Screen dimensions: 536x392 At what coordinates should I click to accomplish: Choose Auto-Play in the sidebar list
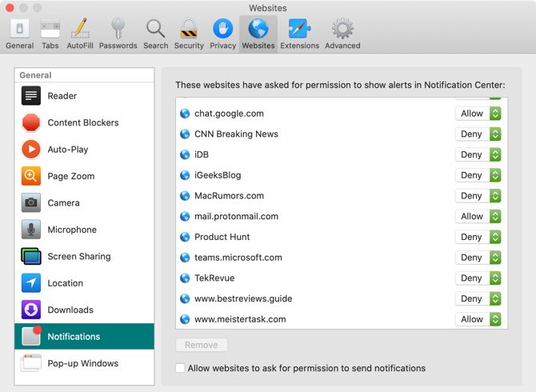click(x=67, y=150)
